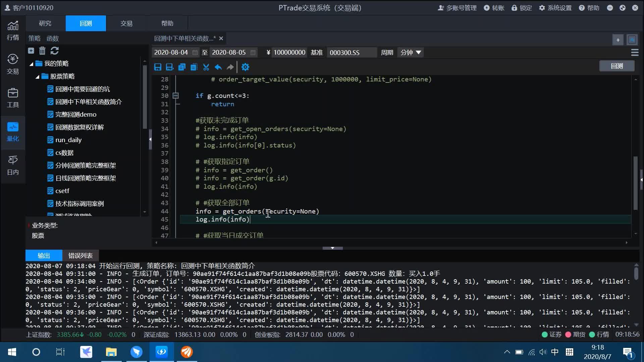Select the 函数 panel tab
This screenshot has height=362, width=644.
[x=52, y=39]
